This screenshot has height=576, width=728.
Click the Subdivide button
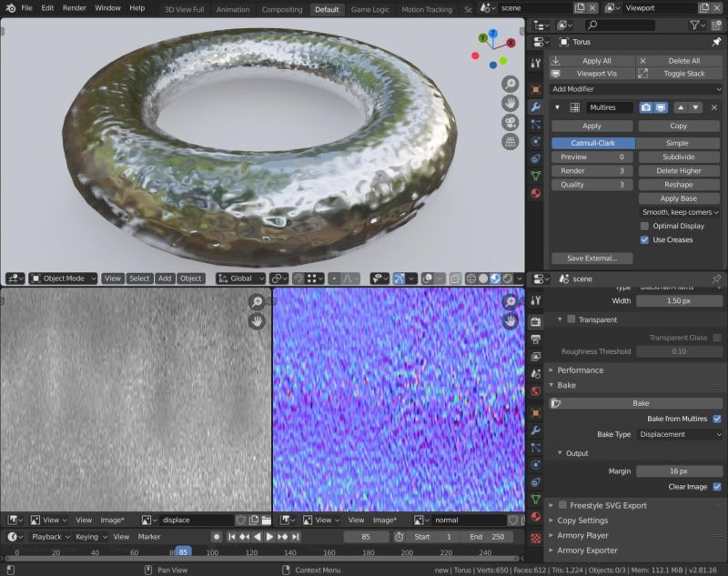point(678,157)
